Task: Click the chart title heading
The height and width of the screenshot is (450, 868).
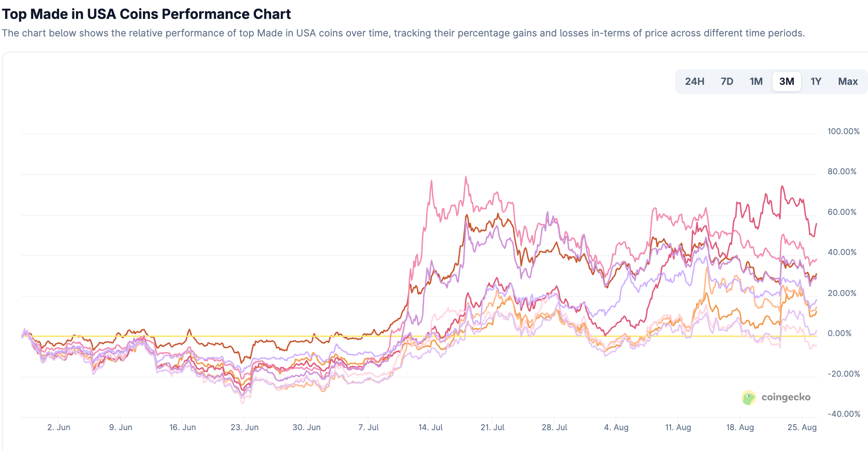Action: 146,14
